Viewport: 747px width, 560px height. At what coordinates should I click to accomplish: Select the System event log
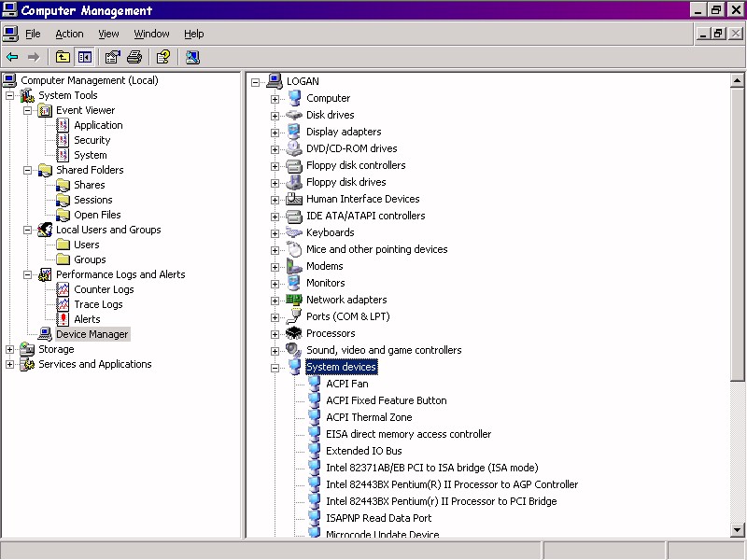pyautogui.click(x=90, y=155)
